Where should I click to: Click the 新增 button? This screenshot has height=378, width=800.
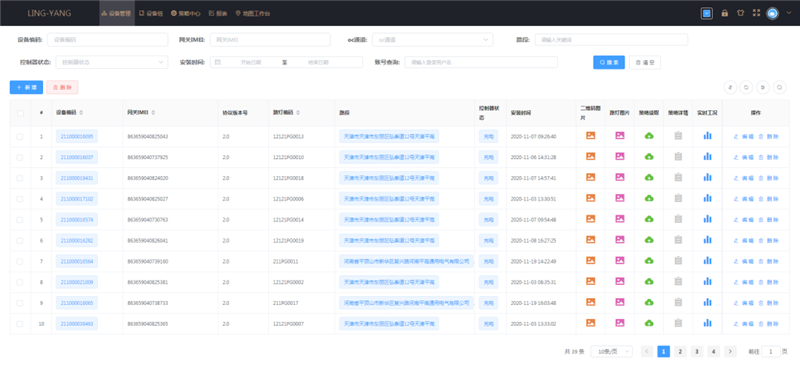pyautogui.click(x=27, y=87)
